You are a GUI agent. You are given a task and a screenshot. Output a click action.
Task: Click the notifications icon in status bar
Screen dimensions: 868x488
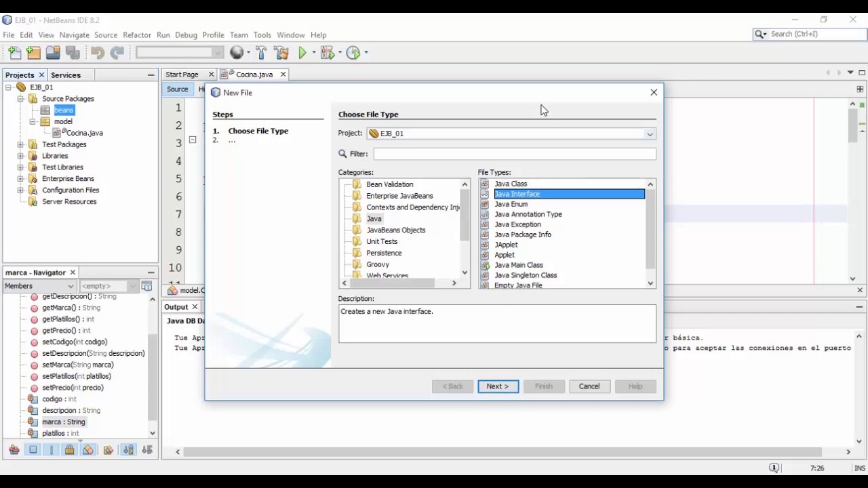[774, 468]
